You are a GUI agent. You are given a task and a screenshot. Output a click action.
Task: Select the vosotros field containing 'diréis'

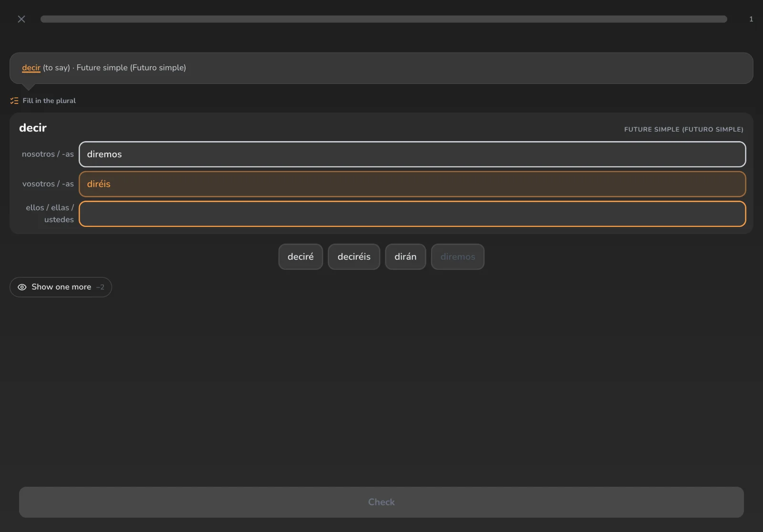[412, 184]
